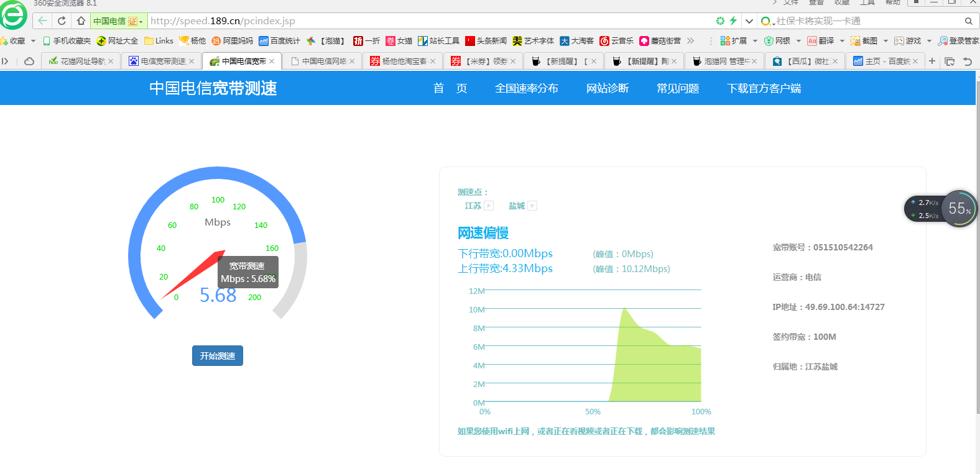The image size is (980, 474).
Task: Open the 头条新闻 bookmark
Action: pos(486,41)
